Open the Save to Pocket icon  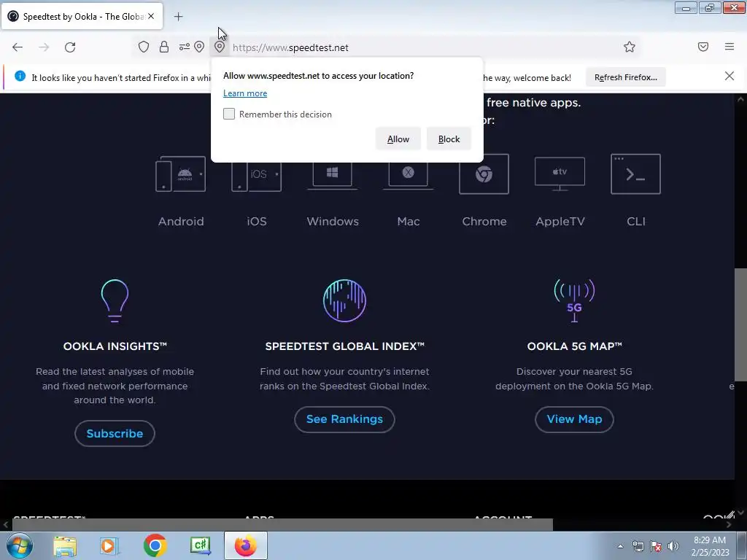[x=703, y=47]
